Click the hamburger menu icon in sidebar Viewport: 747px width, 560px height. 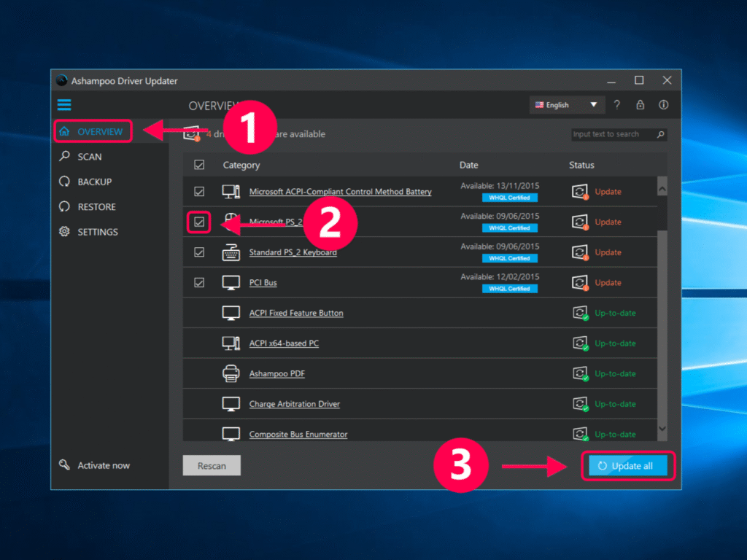pos(64,104)
